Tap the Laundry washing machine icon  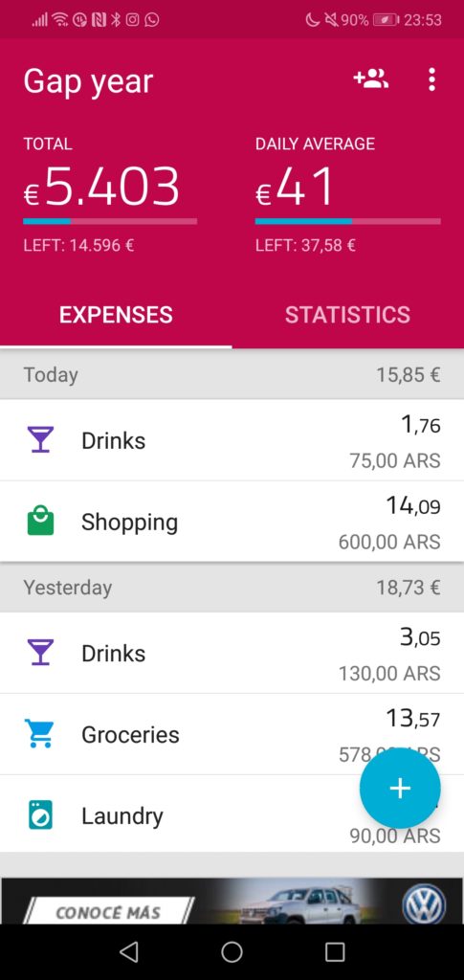(x=40, y=815)
